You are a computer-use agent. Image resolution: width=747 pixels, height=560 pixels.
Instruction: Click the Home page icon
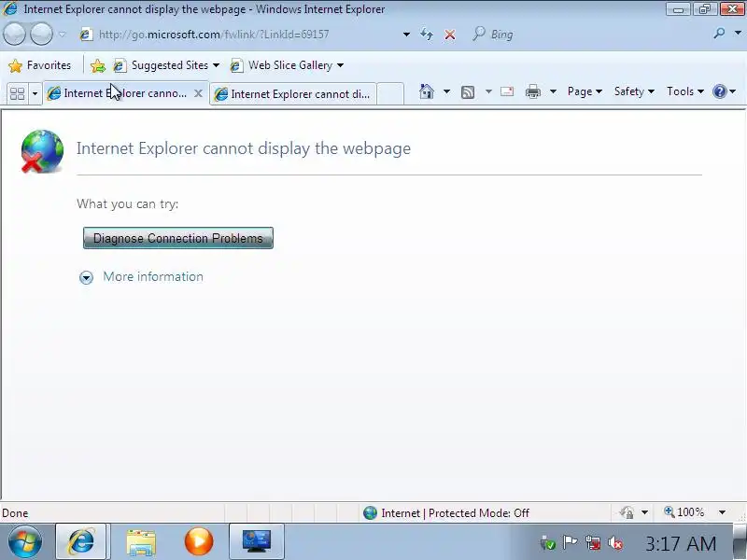[x=427, y=91]
